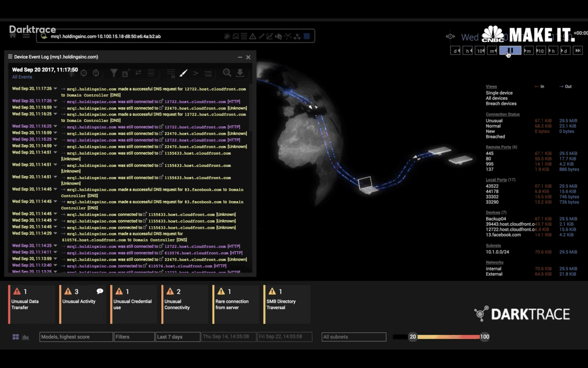Step back one day in timeline
This screenshot has width=588, height=368.
455,51
